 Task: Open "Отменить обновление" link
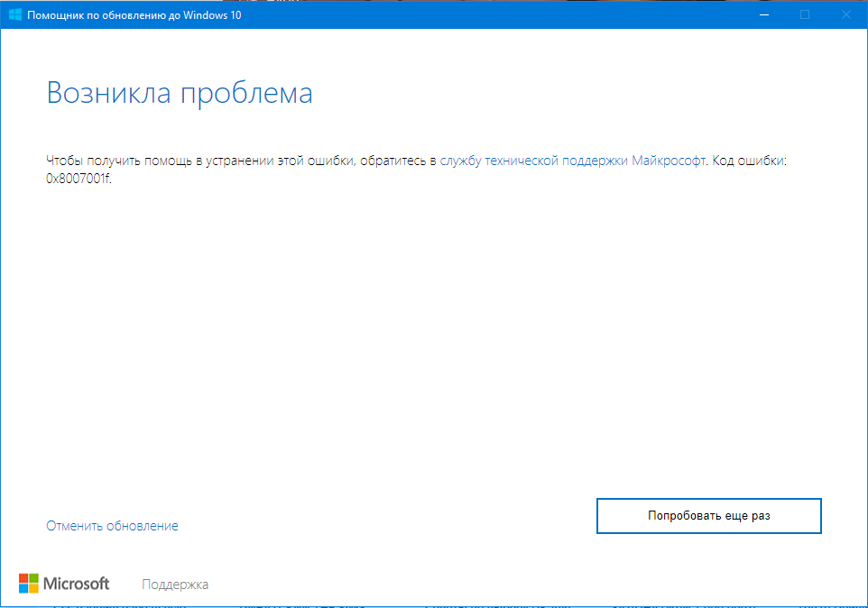coord(112,526)
